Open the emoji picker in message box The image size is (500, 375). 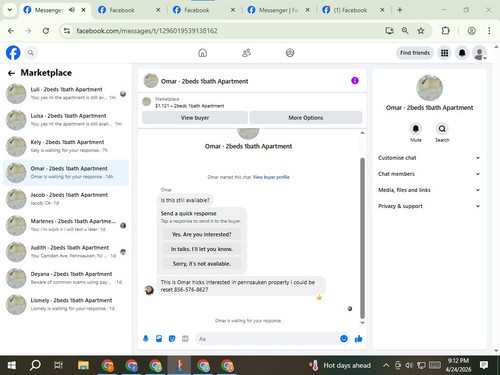tap(344, 339)
